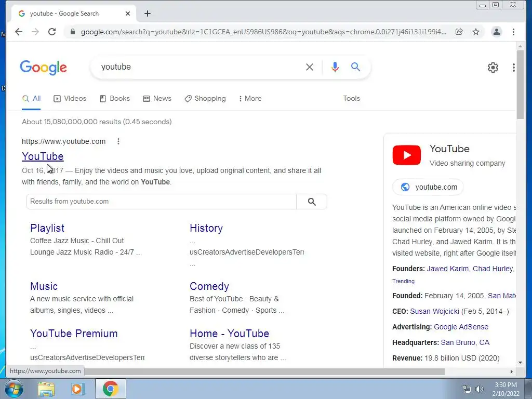Image resolution: width=532 pixels, height=399 pixels.
Task: Go back using the browser back arrow
Action: point(19,32)
